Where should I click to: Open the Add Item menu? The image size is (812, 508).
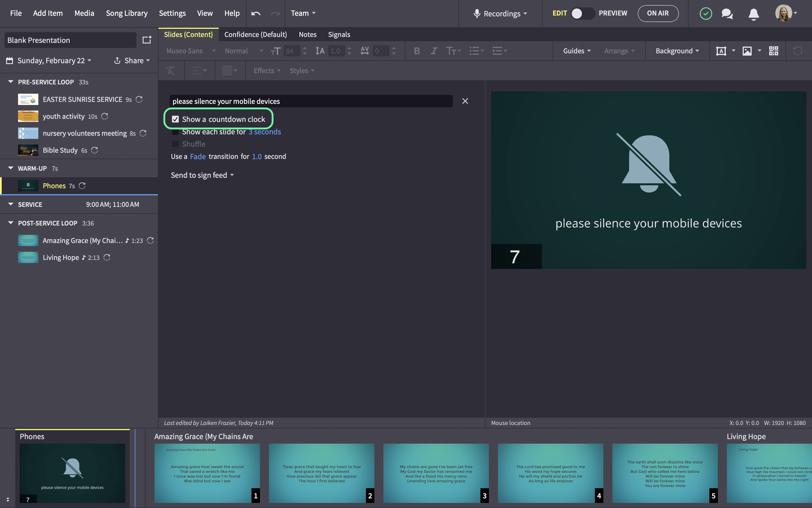(48, 13)
